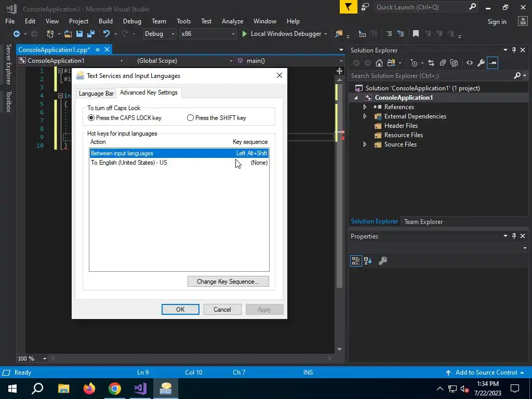Select Press the CAPS LOCK key option

(124, 118)
